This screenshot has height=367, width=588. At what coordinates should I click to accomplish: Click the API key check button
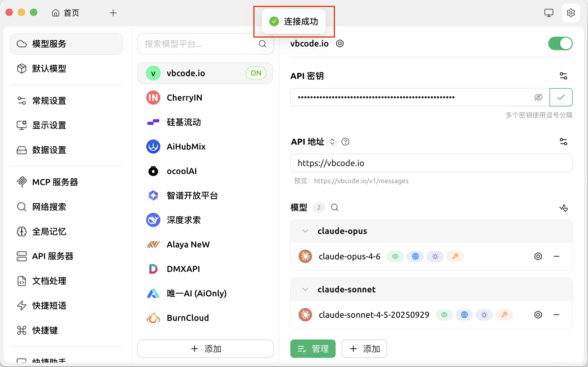point(561,97)
